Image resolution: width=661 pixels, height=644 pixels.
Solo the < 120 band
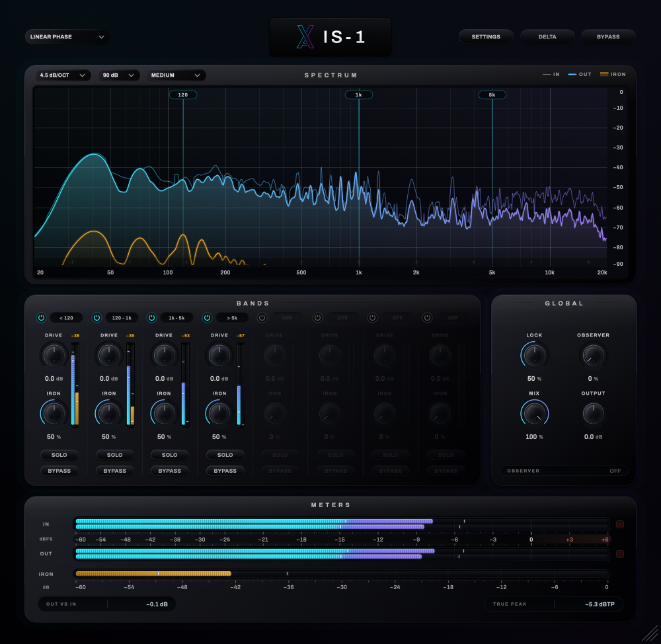tap(59, 455)
